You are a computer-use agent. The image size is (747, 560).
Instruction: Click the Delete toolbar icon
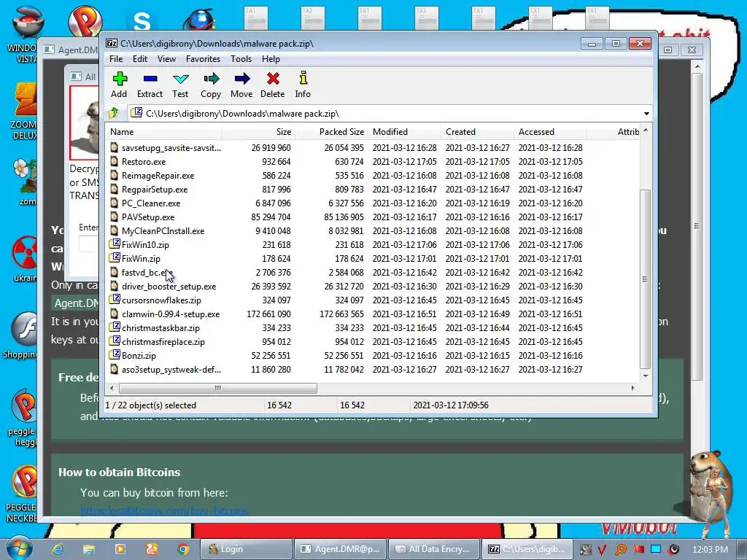click(273, 79)
